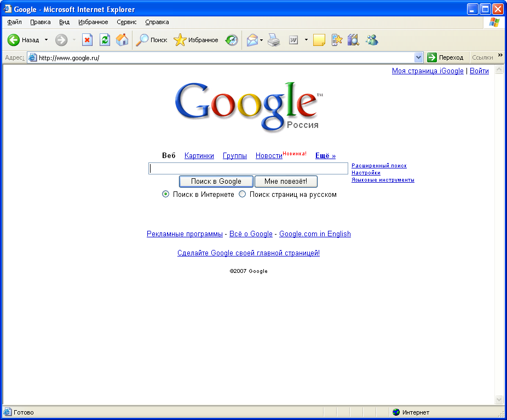Open address bar URL dropdown
The width and height of the screenshot is (507, 420).
click(418, 57)
